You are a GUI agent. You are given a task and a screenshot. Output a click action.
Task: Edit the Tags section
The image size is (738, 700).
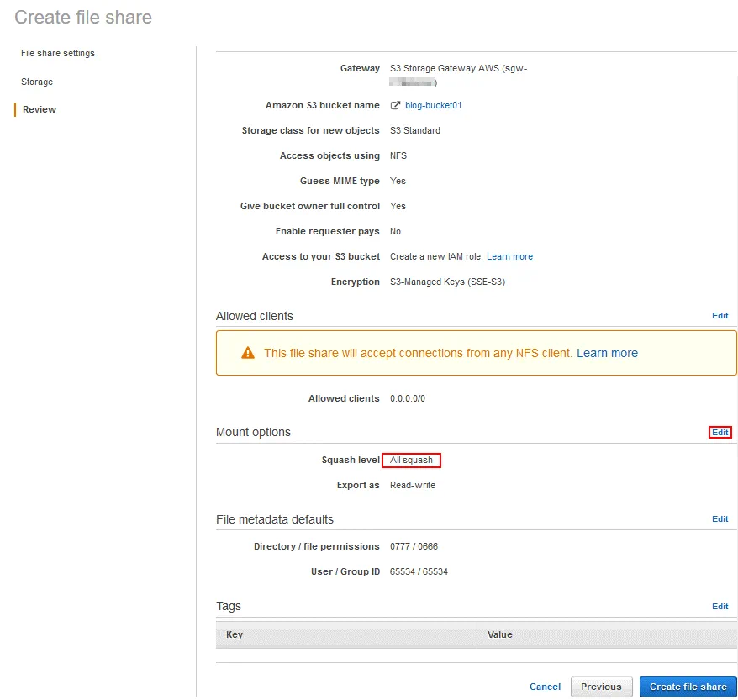[x=720, y=606]
